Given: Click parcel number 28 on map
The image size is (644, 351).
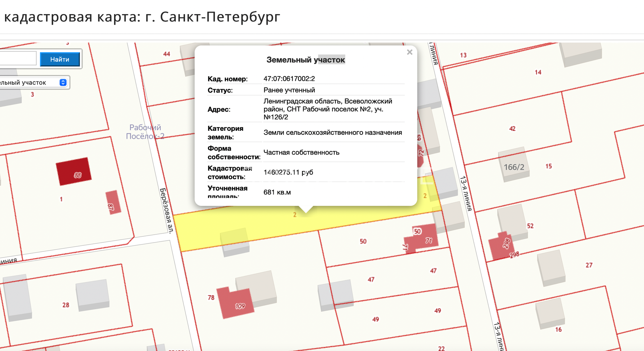Looking at the screenshot, I should [x=66, y=305].
